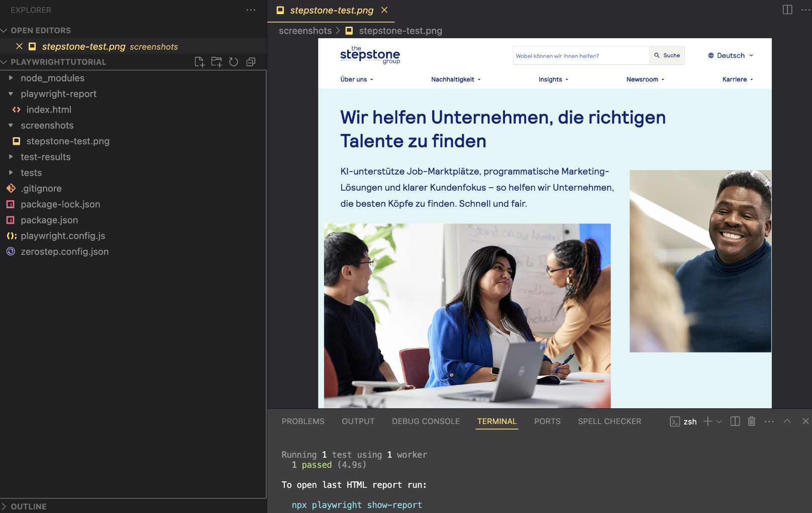Collapse the PLAYWRIGHTTUTORIAL section header
Screen dimensions: 812x513
[58, 62]
